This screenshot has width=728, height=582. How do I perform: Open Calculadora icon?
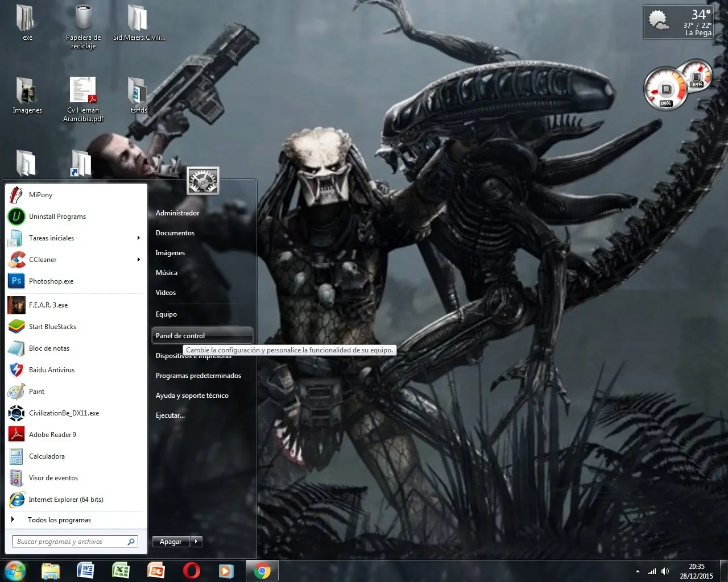[x=16, y=456]
